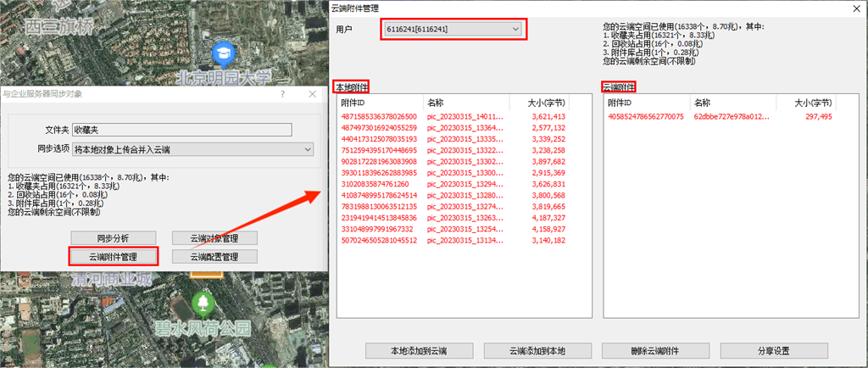
Task: Close the sync objects dialog
Action: [312, 95]
